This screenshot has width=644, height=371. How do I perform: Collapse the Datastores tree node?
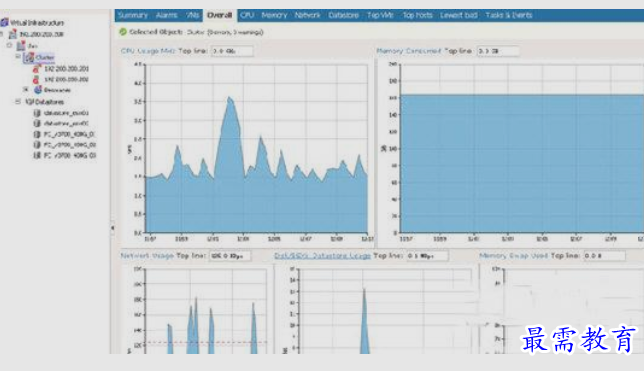18,101
